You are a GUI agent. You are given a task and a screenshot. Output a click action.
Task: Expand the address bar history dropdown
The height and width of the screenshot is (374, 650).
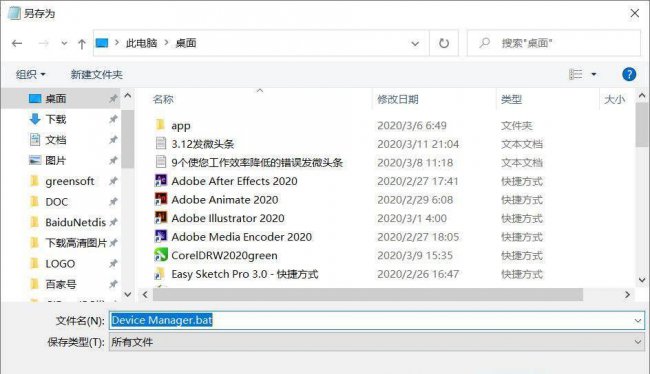click(x=415, y=44)
